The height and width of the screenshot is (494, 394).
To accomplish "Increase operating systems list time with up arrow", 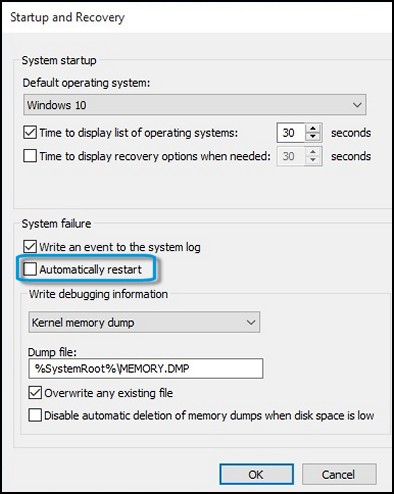I will (x=313, y=128).
